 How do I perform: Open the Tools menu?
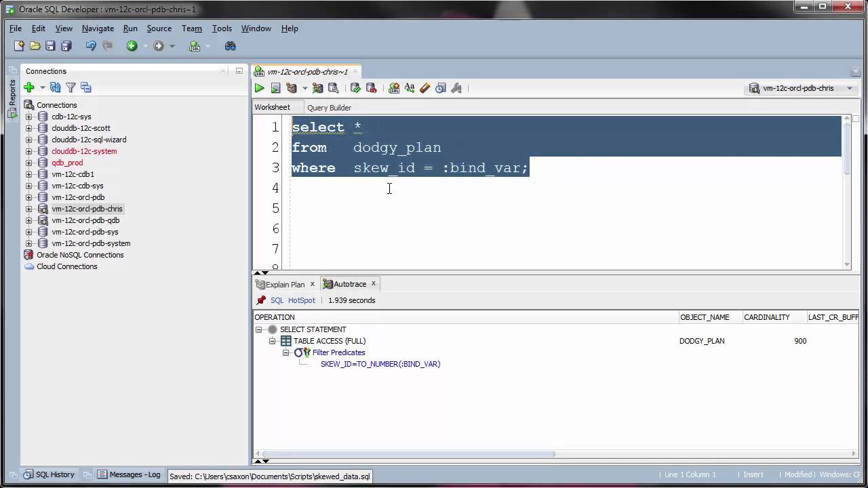point(222,28)
